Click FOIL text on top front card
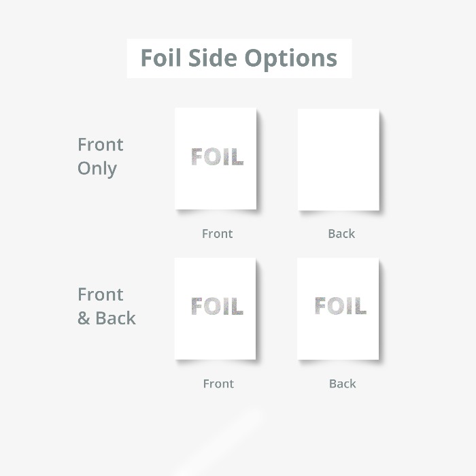This screenshot has height=476, width=476. [218, 156]
